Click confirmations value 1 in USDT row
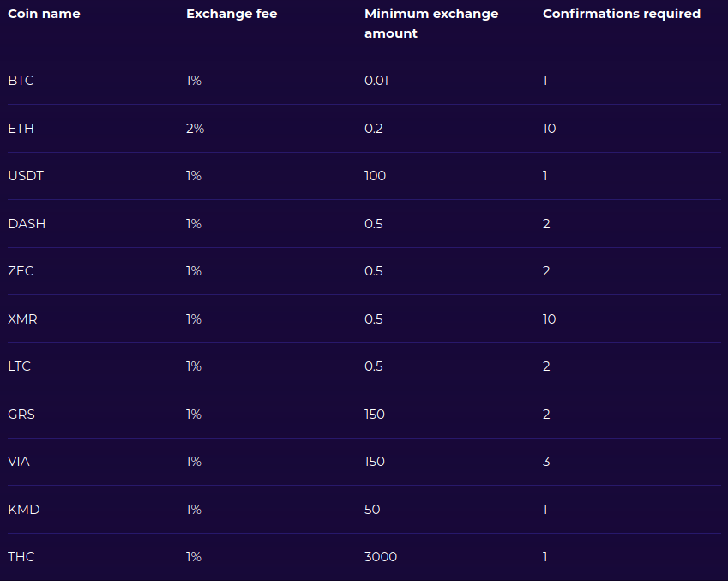 point(545,176)
